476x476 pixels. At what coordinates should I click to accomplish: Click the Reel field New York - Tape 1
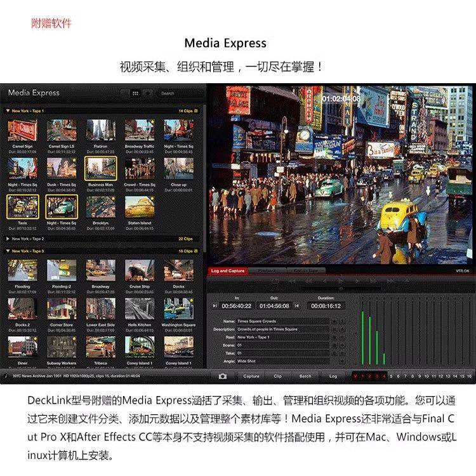(x=282, y=337)
